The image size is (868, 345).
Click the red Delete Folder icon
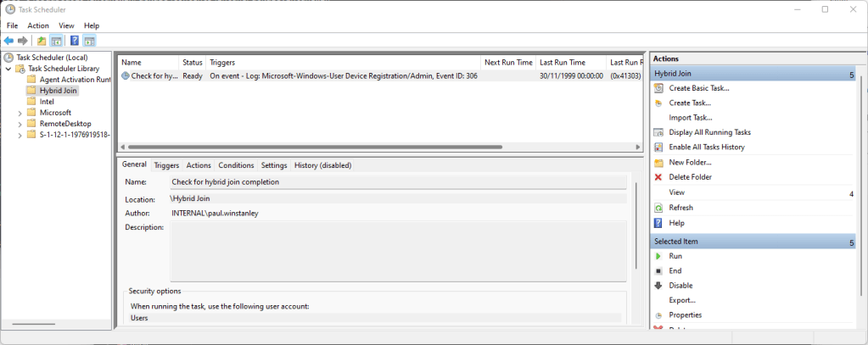point(658,177)
